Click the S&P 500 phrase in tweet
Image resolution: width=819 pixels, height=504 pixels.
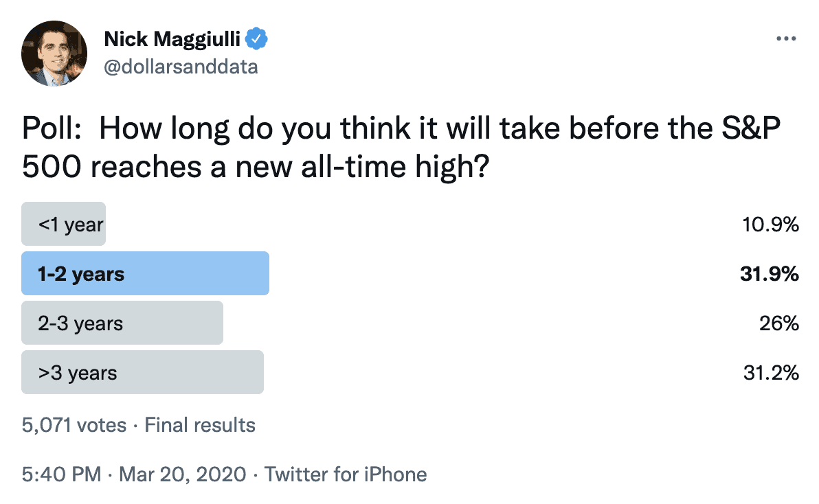[401, 148]
